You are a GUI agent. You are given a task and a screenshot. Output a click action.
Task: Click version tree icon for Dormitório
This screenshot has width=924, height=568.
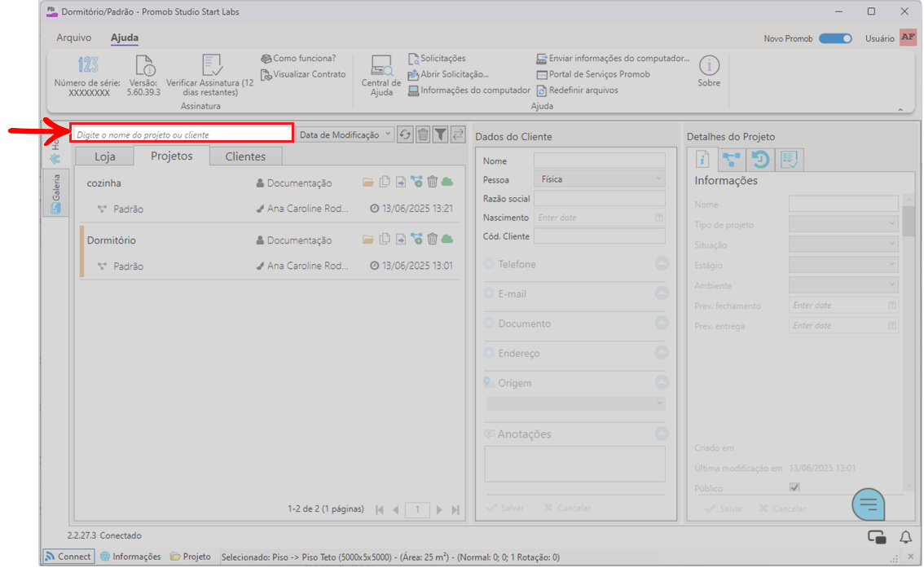click(416, 240)
